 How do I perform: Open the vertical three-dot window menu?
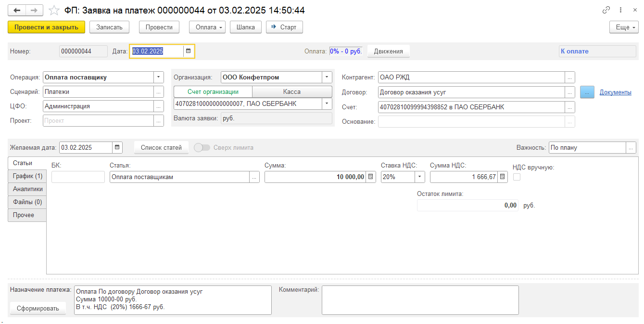pos(621,10)
